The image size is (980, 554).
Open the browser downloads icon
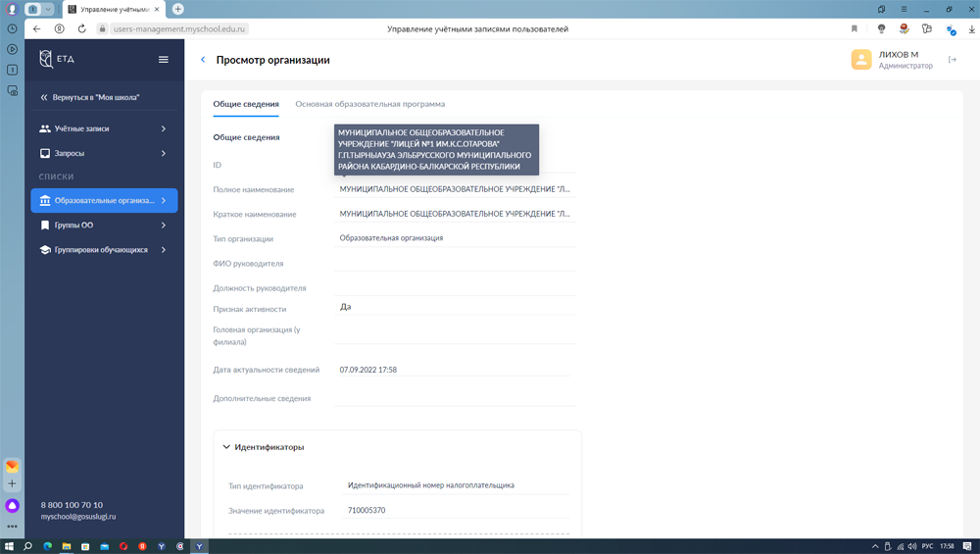pyautogui.click(x=971, y=29)
